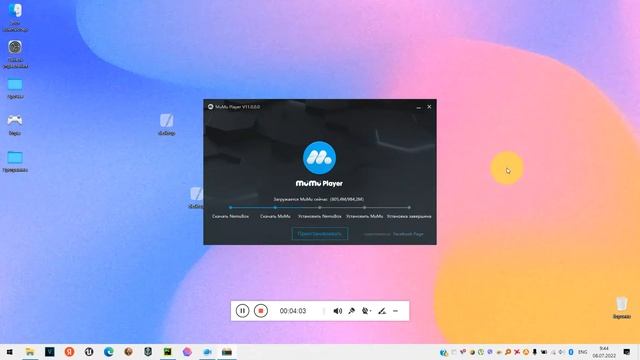This screenshot has width=640, height=360.
Task: Open the notification center icon
Action: [x=627, y=352]
